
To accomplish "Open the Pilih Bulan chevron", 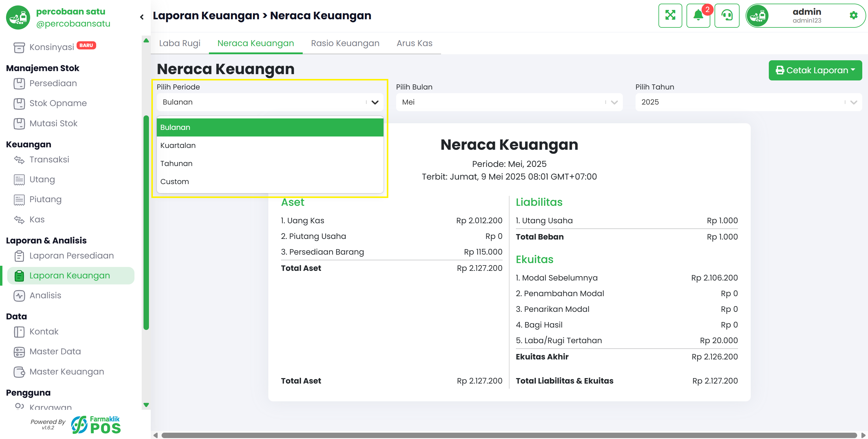I will [x=614, y=102].
